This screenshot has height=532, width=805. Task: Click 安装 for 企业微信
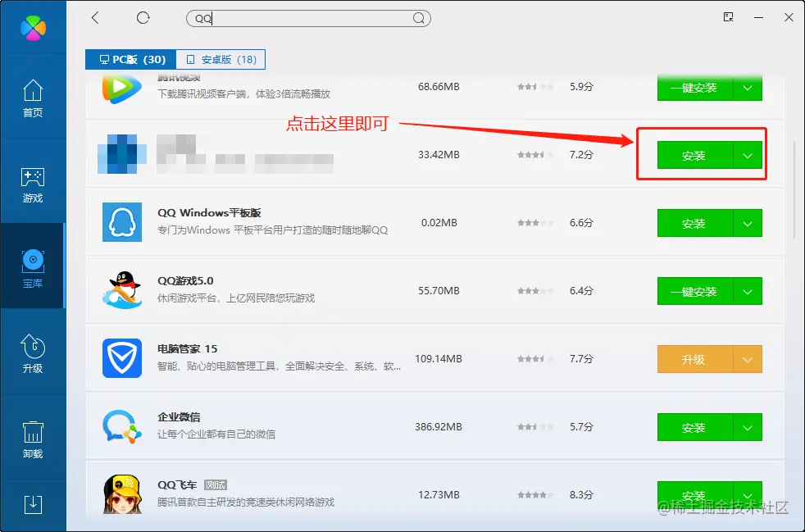pyautogui.click(x=695, y=427)
